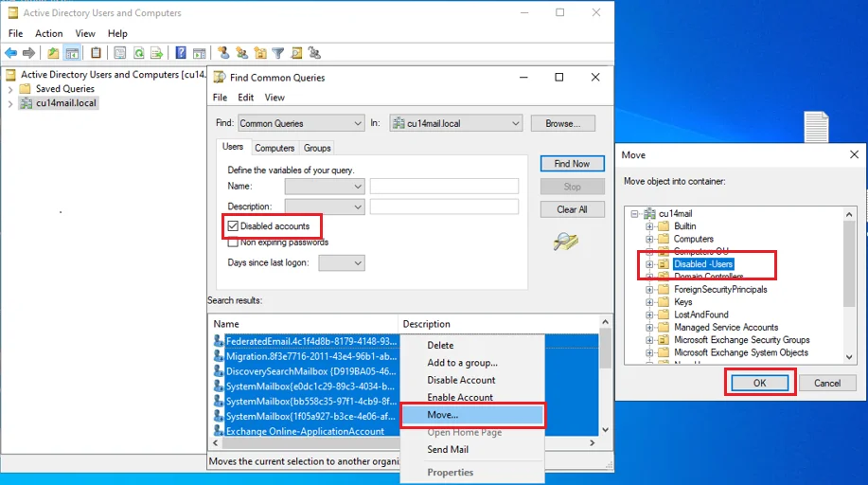The image size is (868, 485).
Task: Click the Find Now button
Action: tap(572, 164)
